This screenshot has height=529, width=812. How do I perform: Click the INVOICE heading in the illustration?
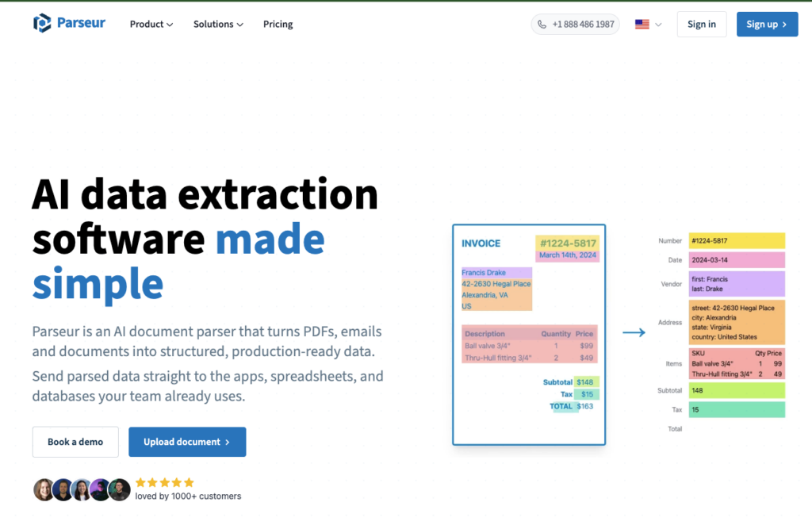click(481, 243)
